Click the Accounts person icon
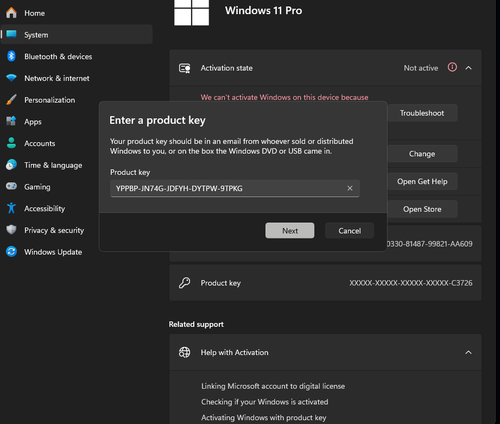The width and height of the screenshot is (500, 424). [x=11, y=143]
